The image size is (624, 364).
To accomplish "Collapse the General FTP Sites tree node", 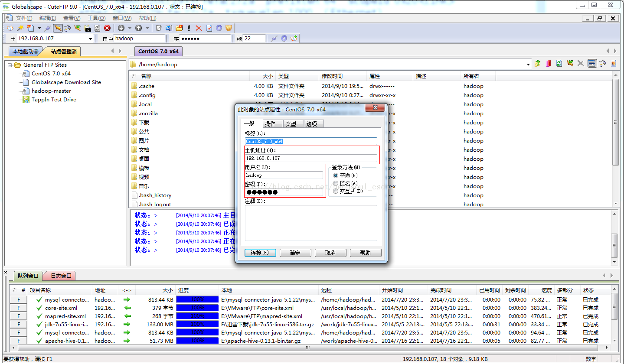I will point(10,65).
